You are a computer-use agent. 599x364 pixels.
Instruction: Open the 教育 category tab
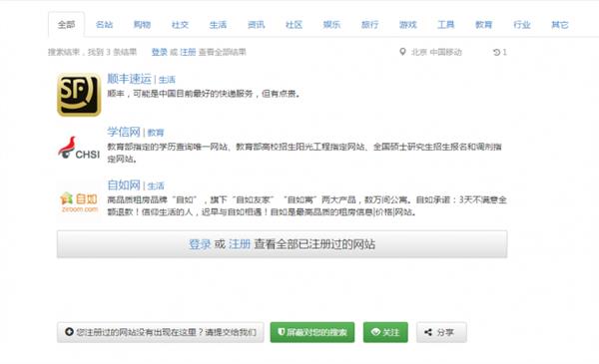(483, 24)
